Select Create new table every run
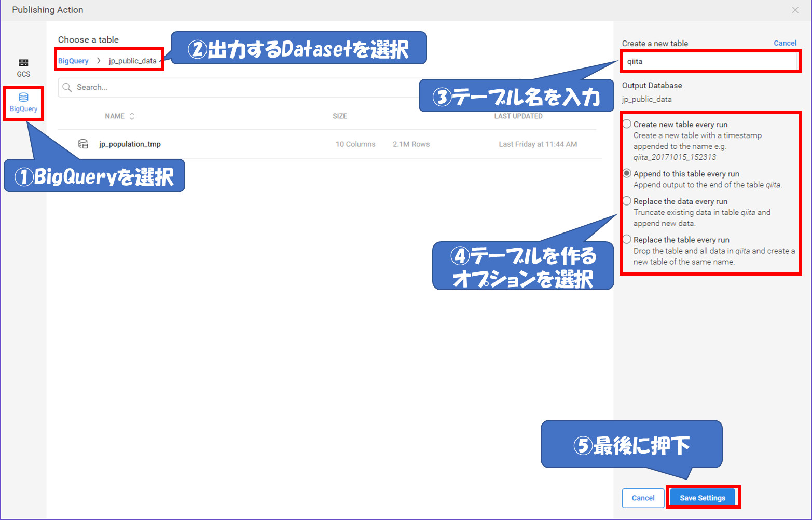812x520 pixels. click(627, 124)
